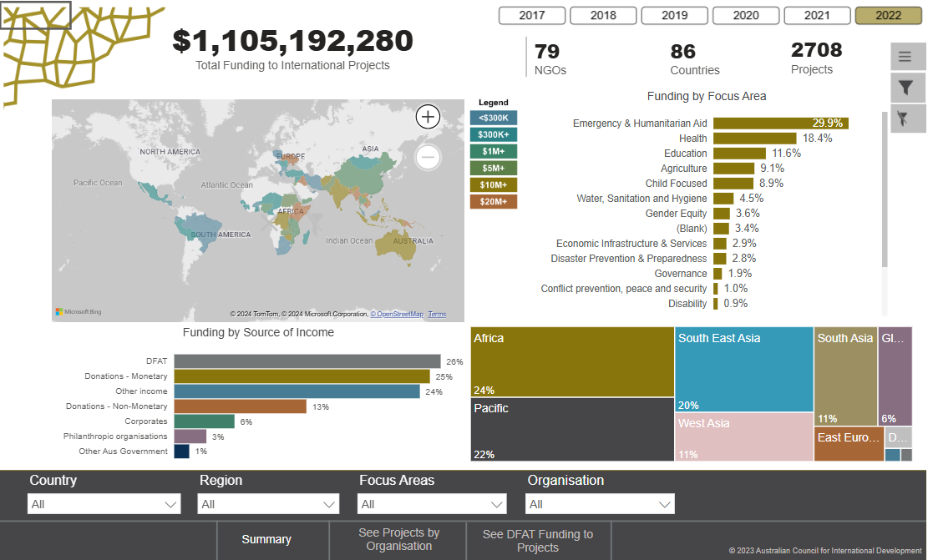Screen dimensions: 928x560
Task: Select the <300K teal legend swatch
Action: click(494, 118)
